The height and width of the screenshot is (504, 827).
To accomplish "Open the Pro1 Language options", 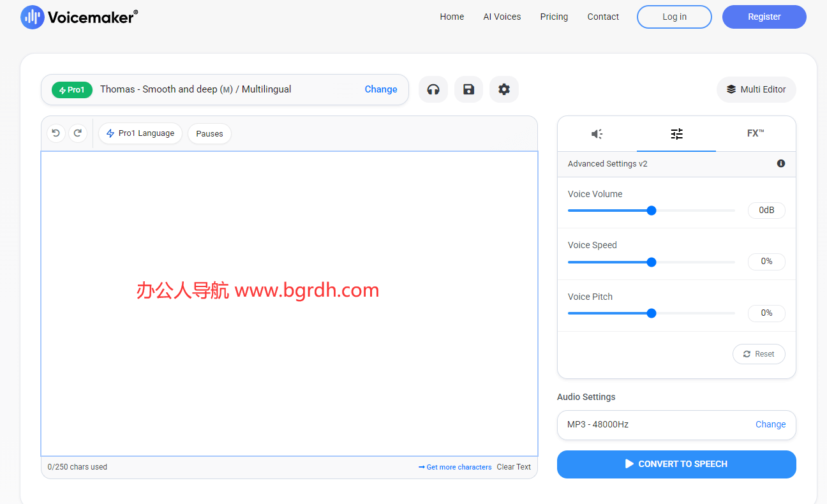I will (x=140, y=133).
